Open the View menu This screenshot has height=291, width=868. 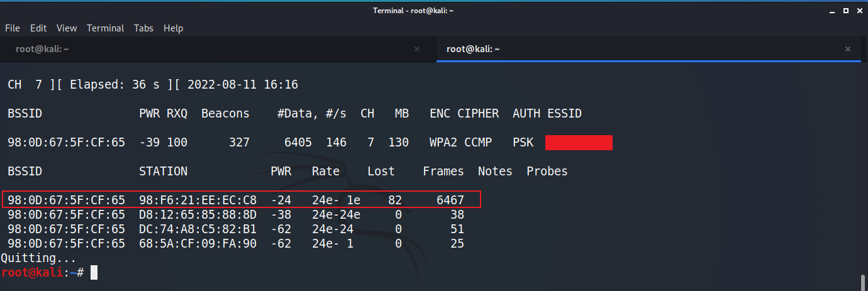(67, 28)
